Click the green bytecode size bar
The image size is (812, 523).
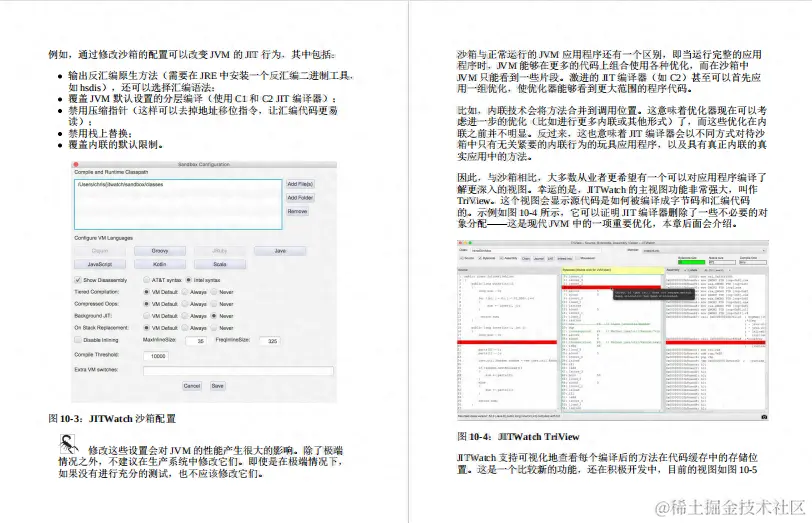tap(691, 262)
